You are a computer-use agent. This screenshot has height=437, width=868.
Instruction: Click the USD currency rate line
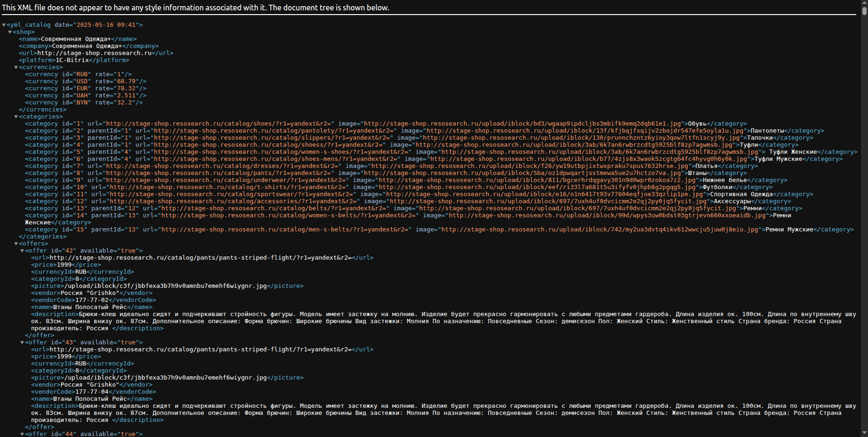coord(86,81)
